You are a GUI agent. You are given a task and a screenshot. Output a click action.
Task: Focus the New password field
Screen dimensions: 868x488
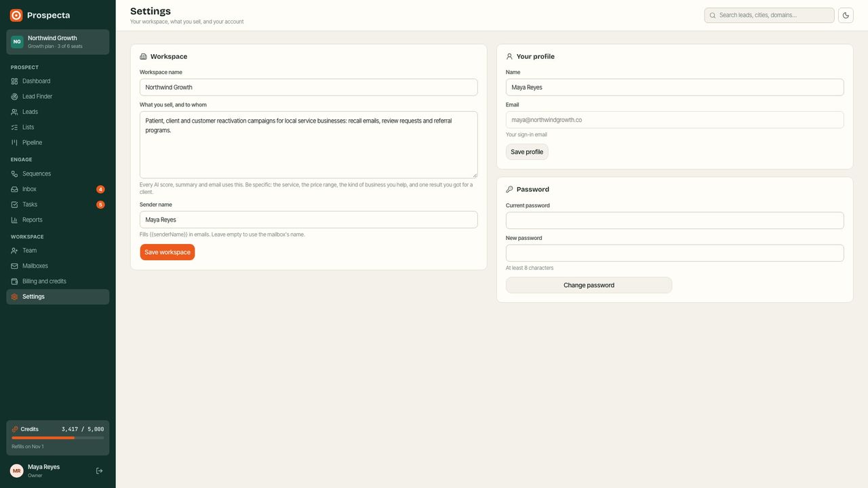coord(675,253)
